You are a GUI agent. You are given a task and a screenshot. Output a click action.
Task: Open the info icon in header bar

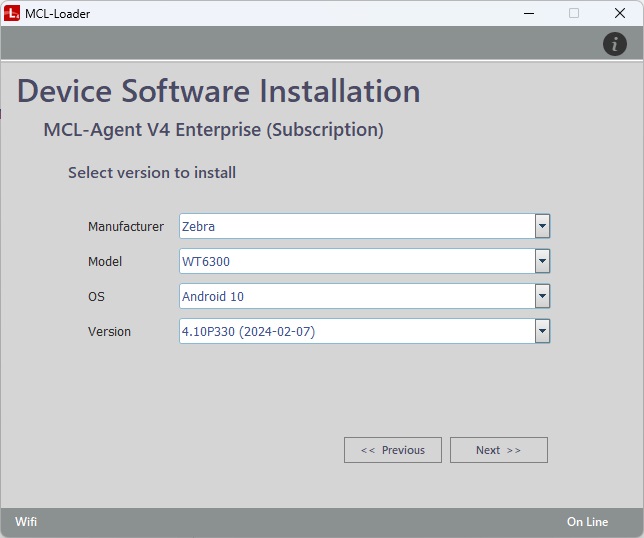(x=614, y=44)
